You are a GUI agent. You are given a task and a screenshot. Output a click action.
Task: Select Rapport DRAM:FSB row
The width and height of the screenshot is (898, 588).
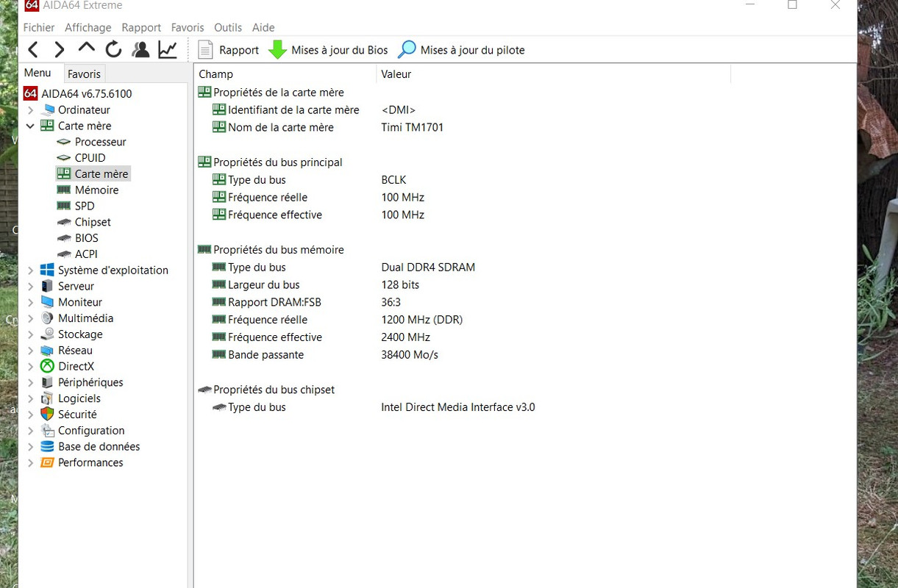pyautogui.click(x=274, y=302)
